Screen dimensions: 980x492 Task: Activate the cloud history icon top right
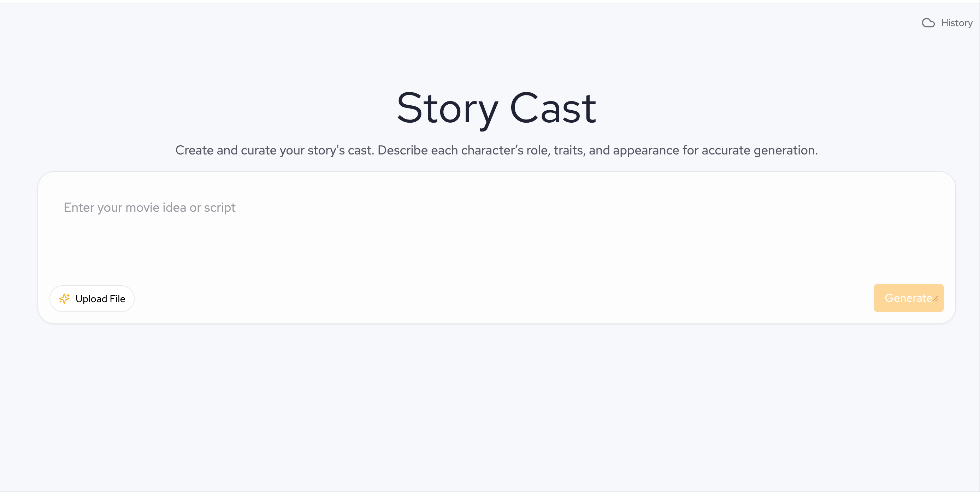click(928, 23)
